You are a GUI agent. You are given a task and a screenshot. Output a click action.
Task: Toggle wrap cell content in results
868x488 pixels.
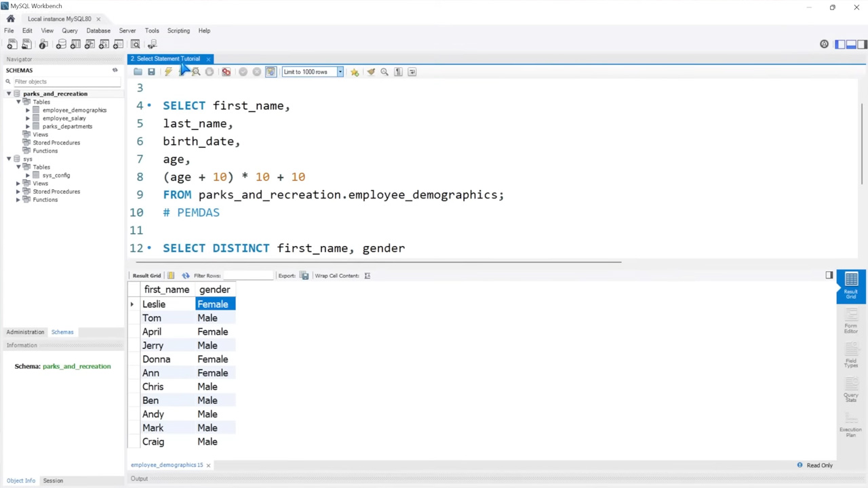[368, 276]
